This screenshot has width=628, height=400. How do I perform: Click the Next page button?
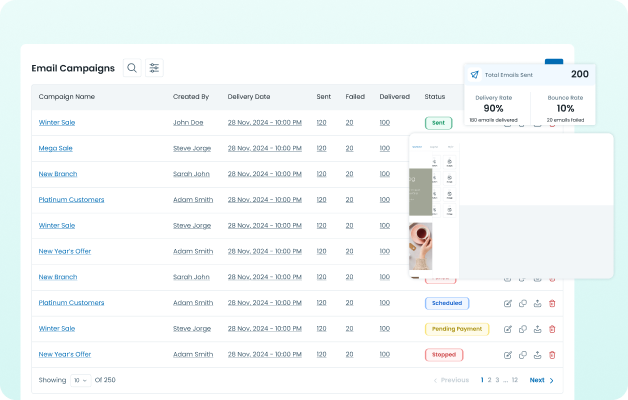[541, 380]
